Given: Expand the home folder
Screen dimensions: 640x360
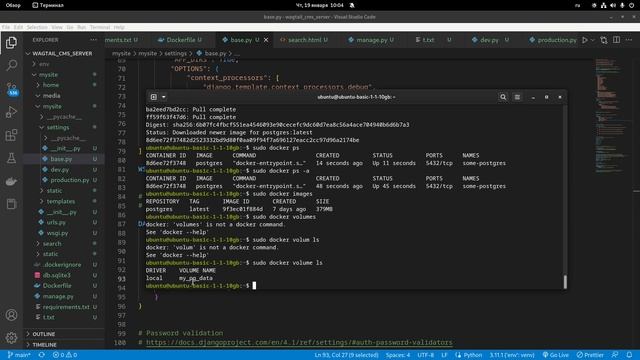Looking at the screenshot, I should pyautogui.click(x=51, y=85).
